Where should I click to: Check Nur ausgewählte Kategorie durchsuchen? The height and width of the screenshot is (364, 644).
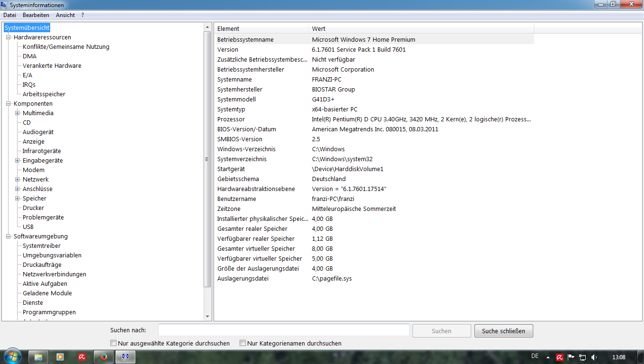coord(113,343)
